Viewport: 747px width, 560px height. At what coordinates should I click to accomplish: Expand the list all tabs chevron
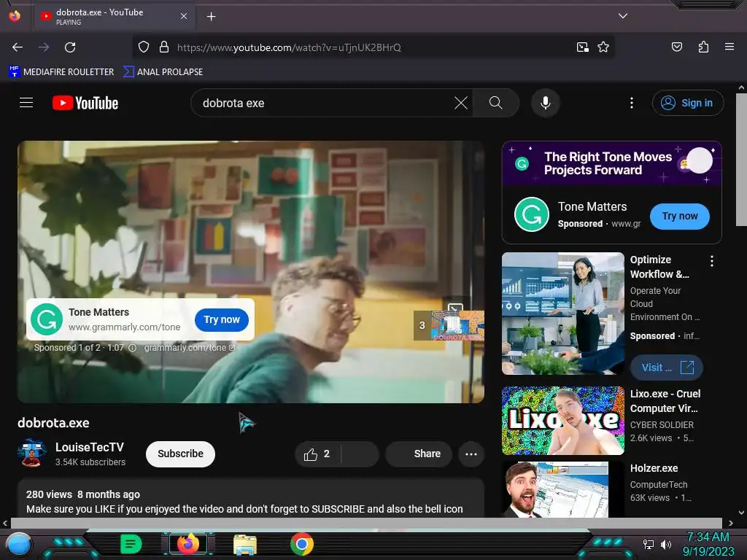[x=623, y=16]
